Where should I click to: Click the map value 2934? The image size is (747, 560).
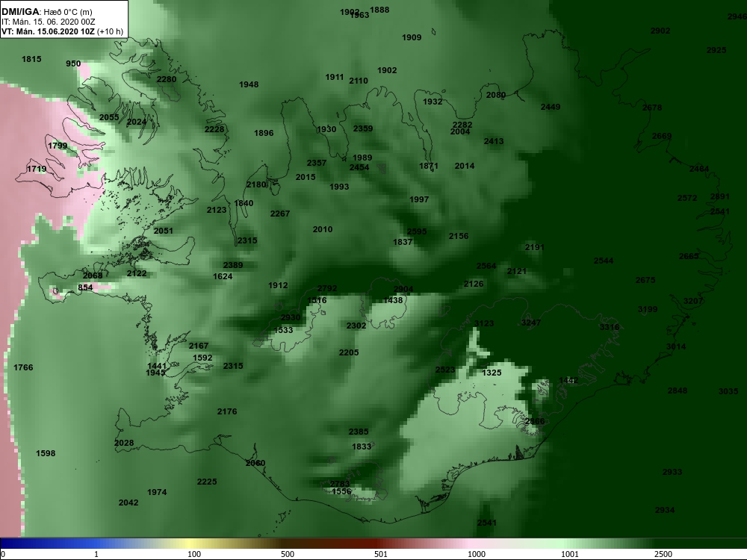665,510
